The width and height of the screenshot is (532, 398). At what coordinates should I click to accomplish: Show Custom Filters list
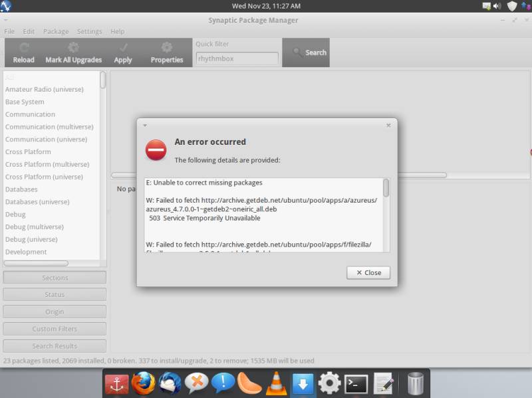pyautogui.click(x=55, y=329)
